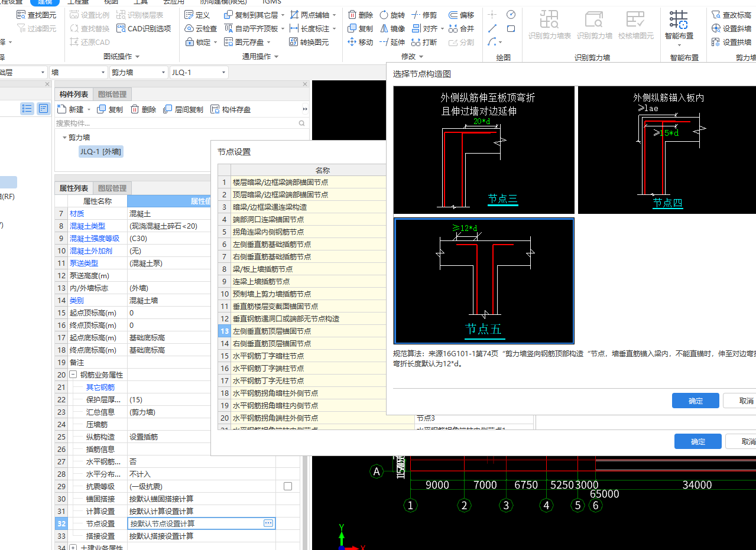756x550 pixels.
Task: Close the component list panel
Action: coord(305,84)
